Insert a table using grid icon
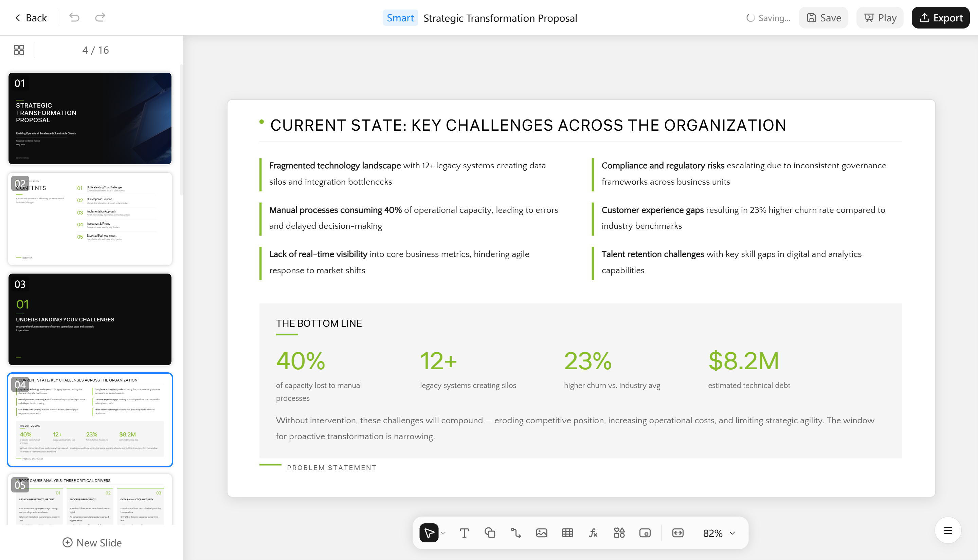978x560 pixels. pyautogui.click(x=567, y=533)
